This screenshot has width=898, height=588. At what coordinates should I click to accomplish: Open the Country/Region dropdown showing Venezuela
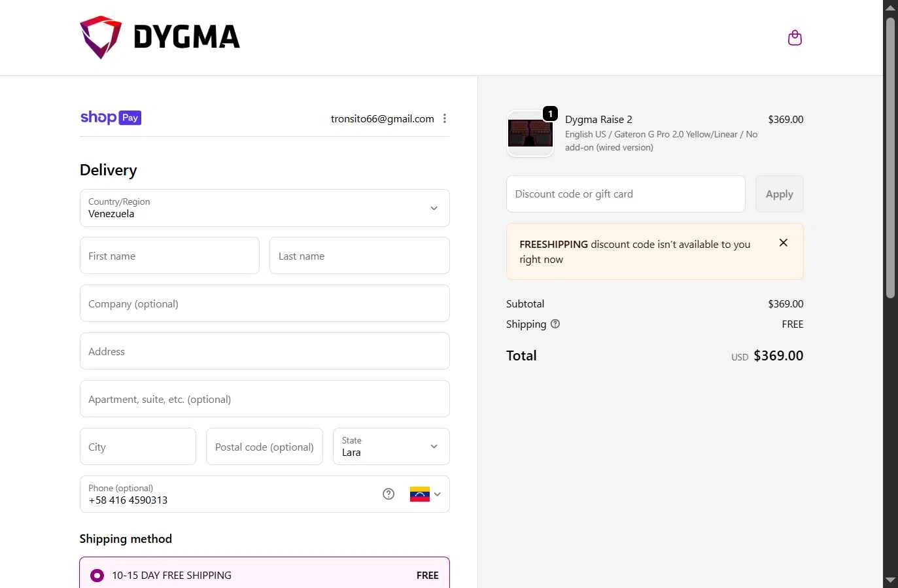pos(265,208)
